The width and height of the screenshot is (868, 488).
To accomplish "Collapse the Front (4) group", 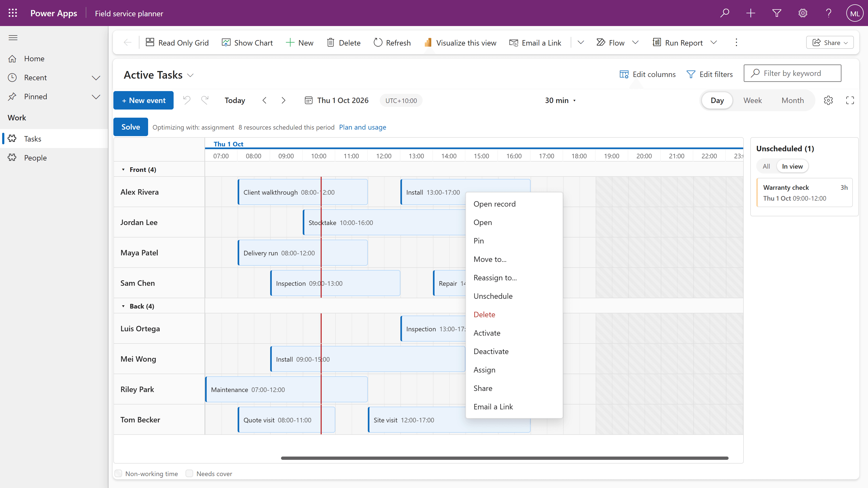I will click(x=123, y=170).
